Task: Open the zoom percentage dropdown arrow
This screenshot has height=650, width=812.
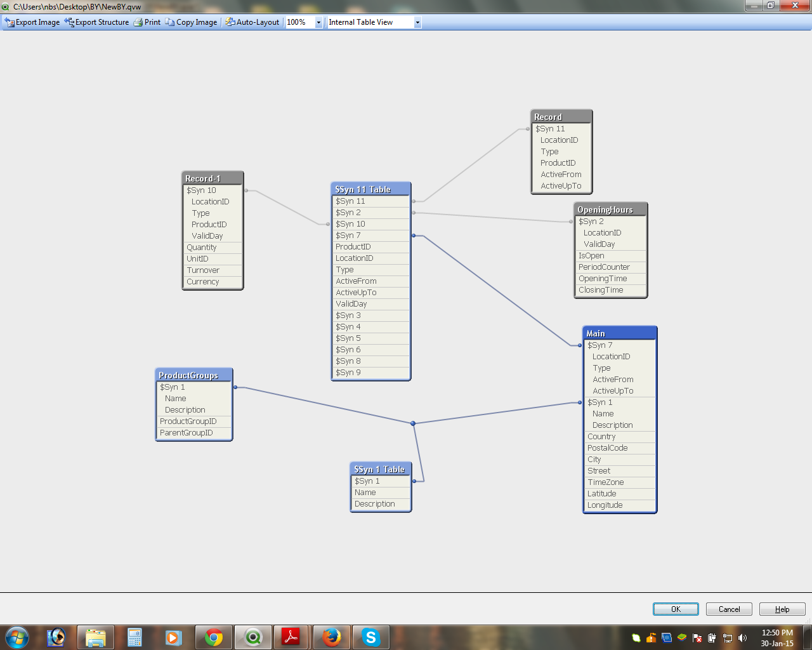Action: point(318,22)
